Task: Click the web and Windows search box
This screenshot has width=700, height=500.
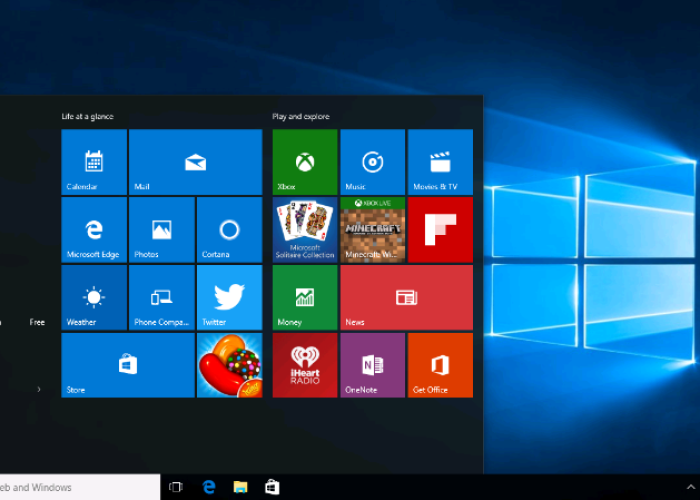Action: (80, 487)
